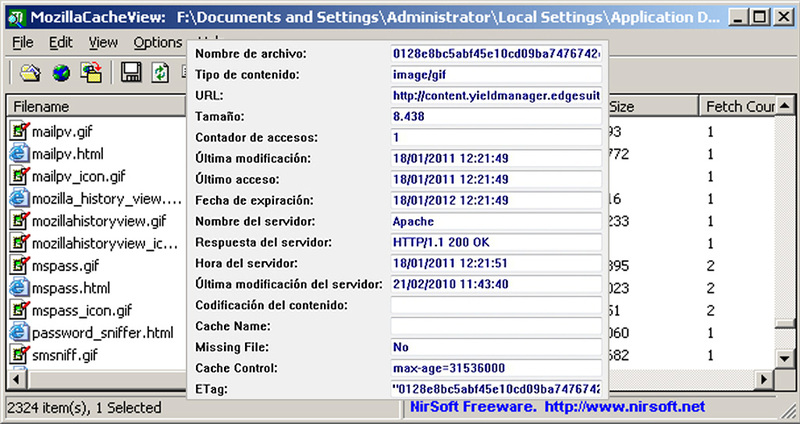Screen dimensions: 800x424
Task: Maximize the MozillaCacheView window
Action: (760, 18)
